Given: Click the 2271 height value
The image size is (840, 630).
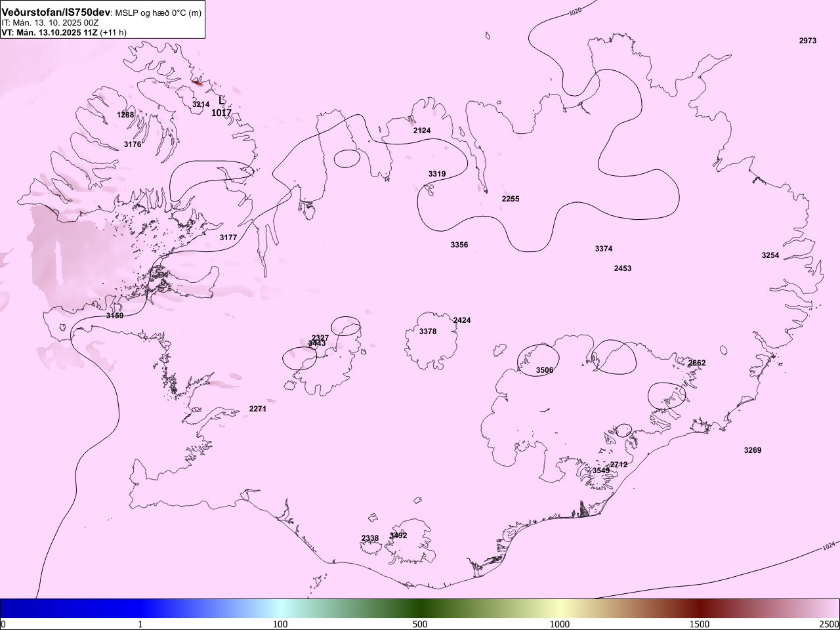Looking at the screenshot, I should (258, 409).
